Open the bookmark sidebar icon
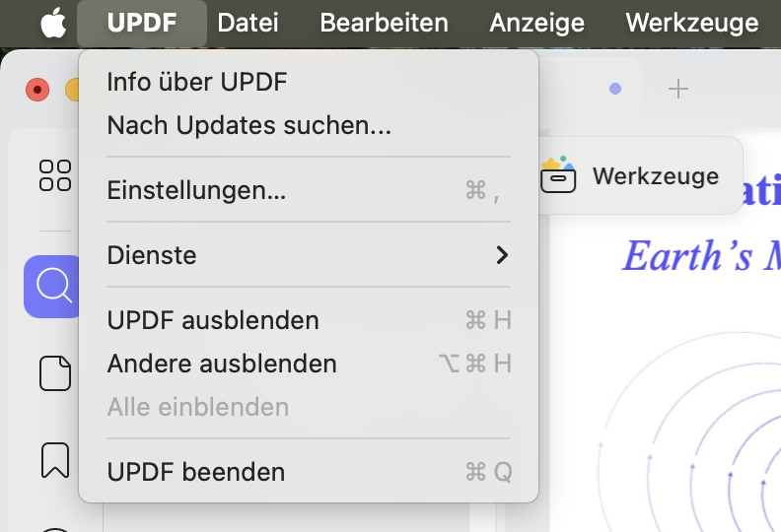 (55, 460)
